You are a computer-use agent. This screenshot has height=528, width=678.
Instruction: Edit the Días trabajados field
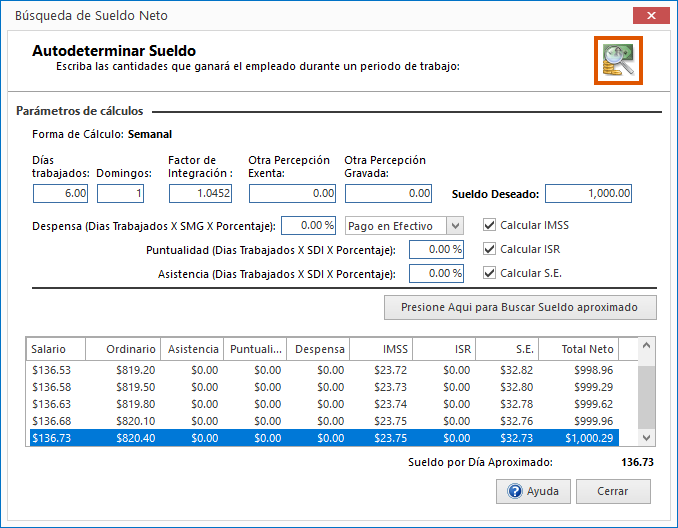point(61,194)
